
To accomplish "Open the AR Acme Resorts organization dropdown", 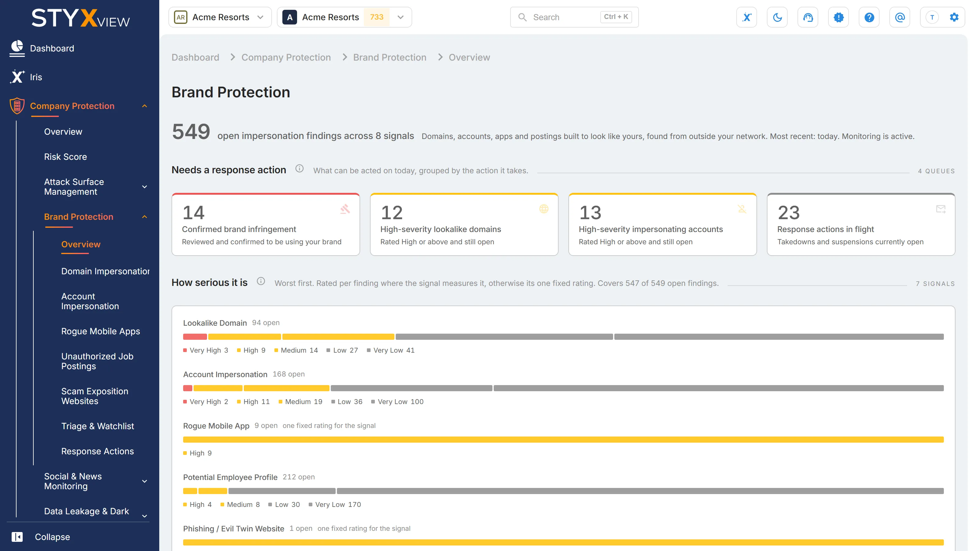I will tap(220, 17).
